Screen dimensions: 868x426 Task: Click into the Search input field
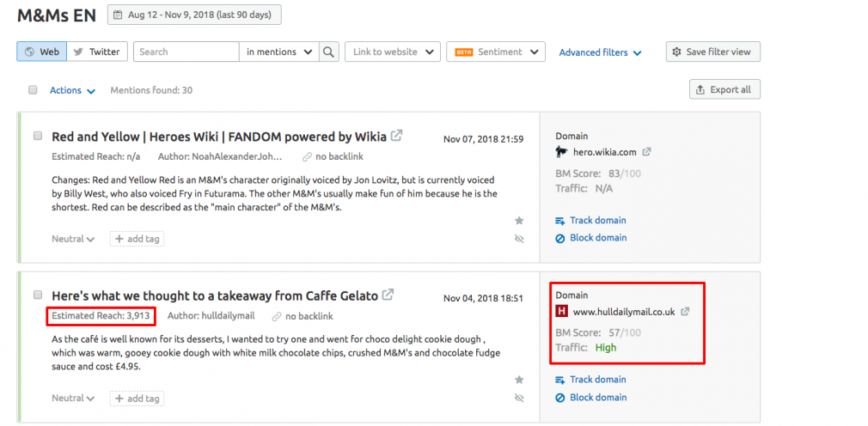[186, 52]
